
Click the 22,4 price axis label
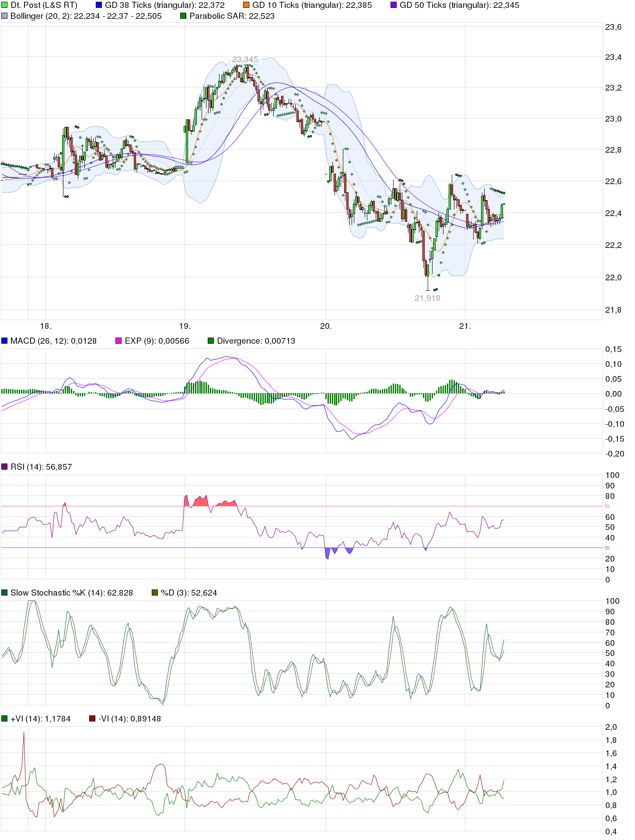pyautogui.click(x=613, y=213)
